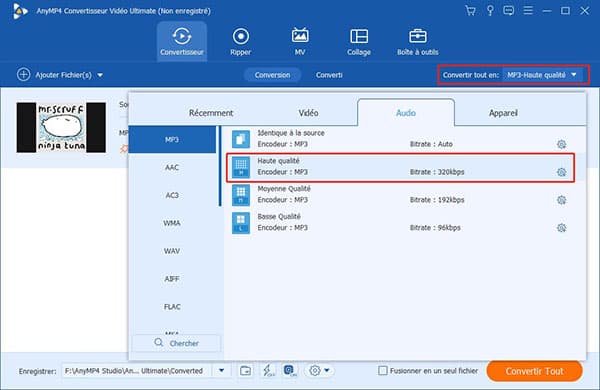Open the feedback chat icon

pos(509,11)
